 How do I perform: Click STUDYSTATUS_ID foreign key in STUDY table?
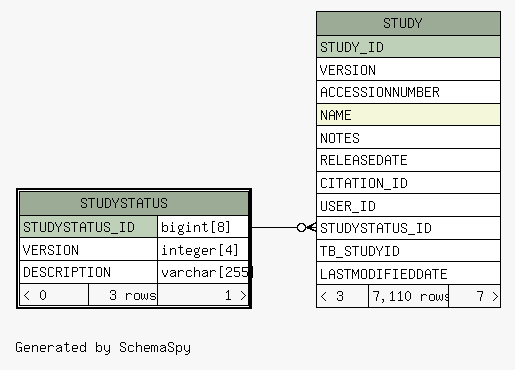pyautogui.click(x=408, y=228)
